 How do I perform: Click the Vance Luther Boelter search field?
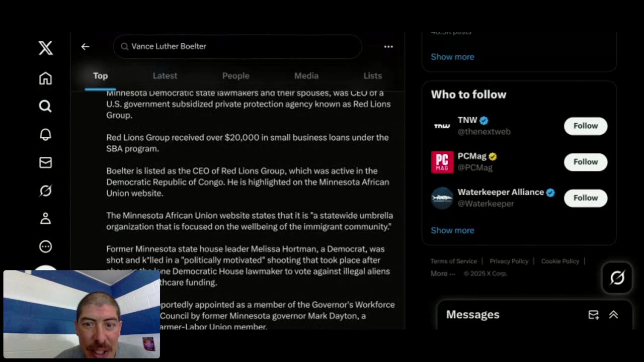(237, 46)
